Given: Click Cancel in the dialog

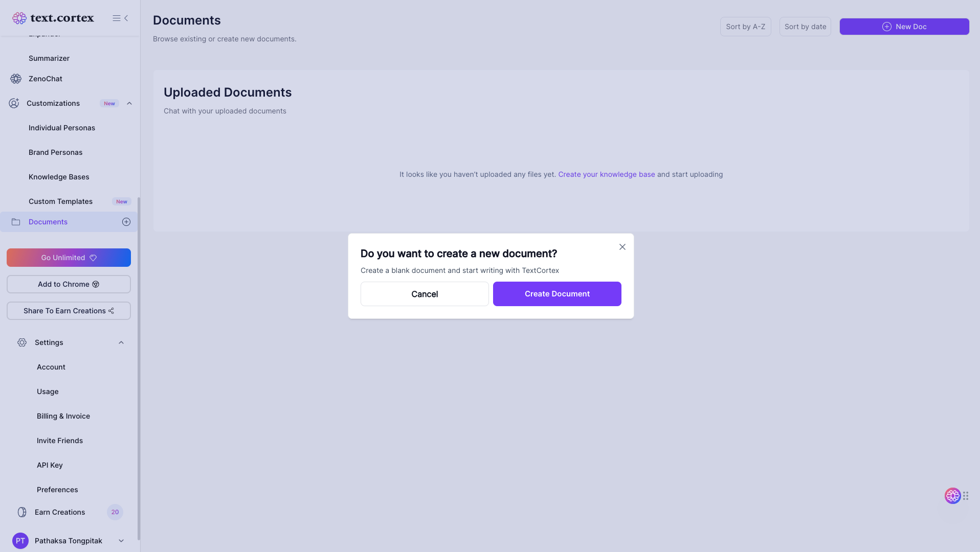Looking at the screenshot, I should [425, 294].
